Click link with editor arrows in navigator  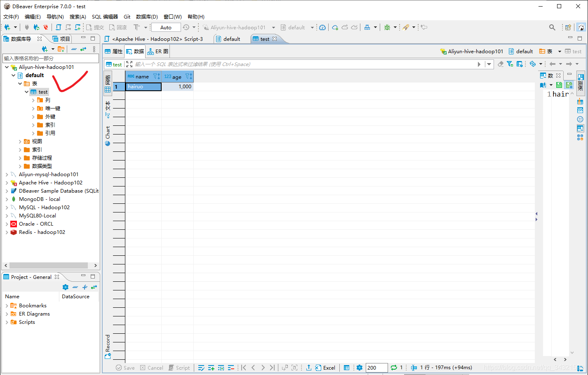[x=83, y=49]
